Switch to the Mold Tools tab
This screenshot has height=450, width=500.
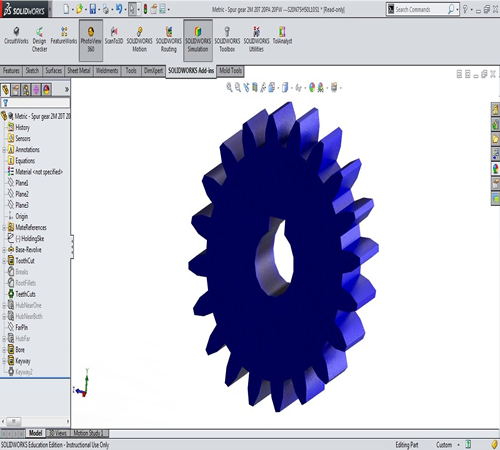pyautogui.click(x=230, y=71)
